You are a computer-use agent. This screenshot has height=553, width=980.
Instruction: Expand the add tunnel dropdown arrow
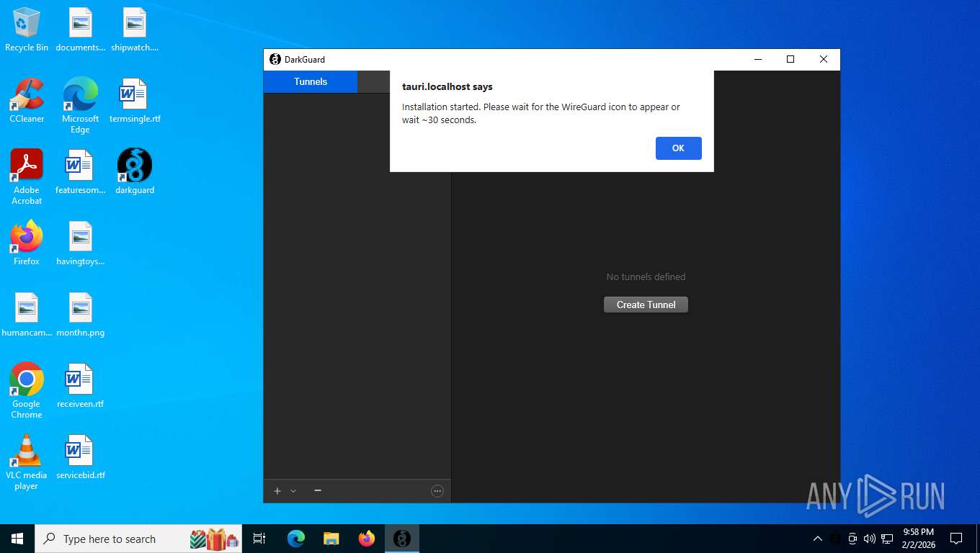point(293,491)
